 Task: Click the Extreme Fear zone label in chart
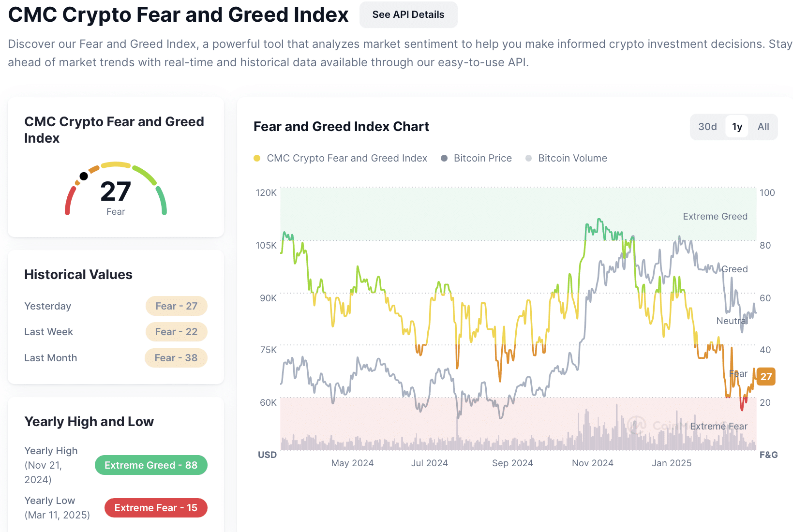(x=718, y=426)
